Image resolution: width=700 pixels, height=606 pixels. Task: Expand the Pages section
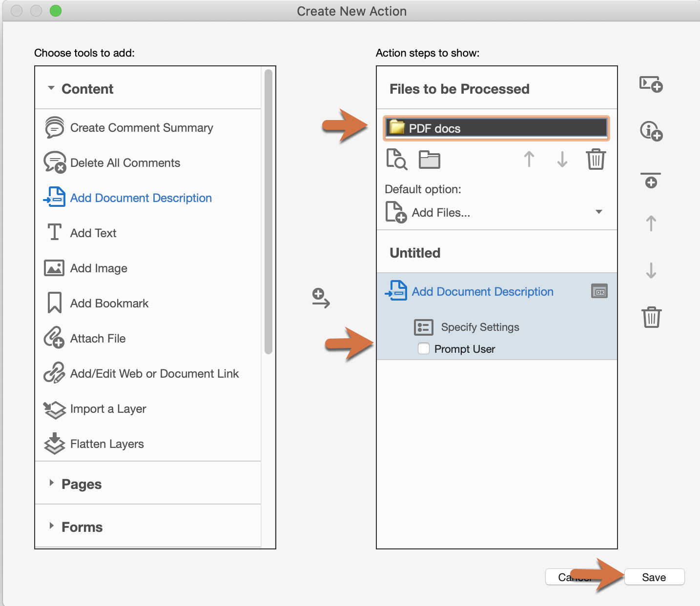click(x=52, y=484)
